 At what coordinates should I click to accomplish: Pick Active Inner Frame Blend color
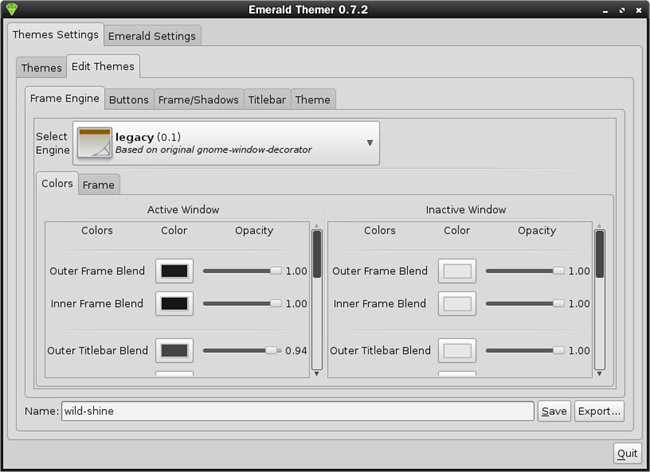174,304
